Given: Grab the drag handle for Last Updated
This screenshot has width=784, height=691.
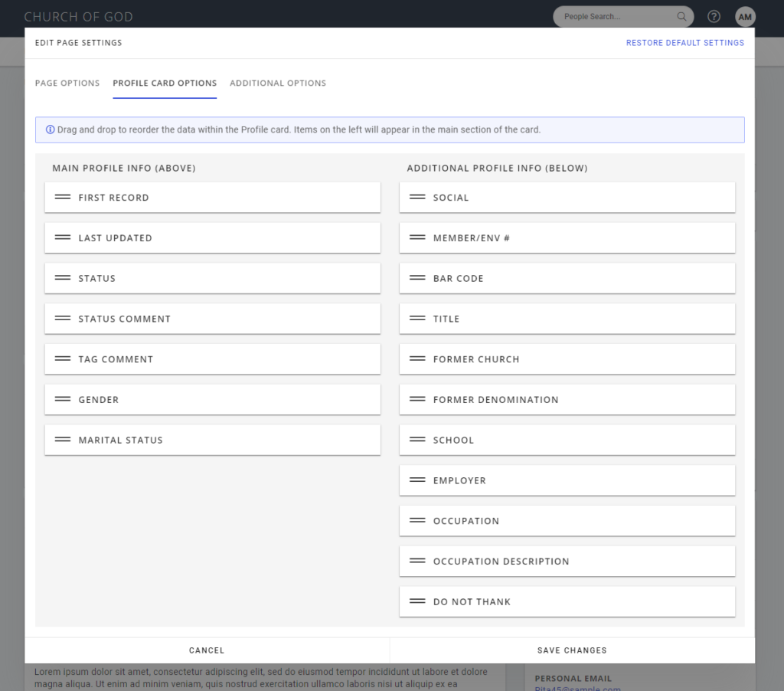Looking at the screenshot, I should tap(63, 237).
